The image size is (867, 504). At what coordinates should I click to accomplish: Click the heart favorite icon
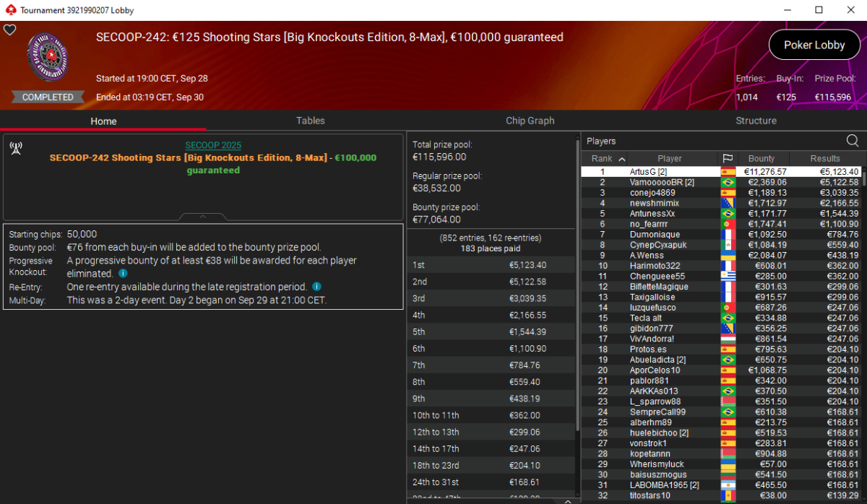click(x=9, y=30)
